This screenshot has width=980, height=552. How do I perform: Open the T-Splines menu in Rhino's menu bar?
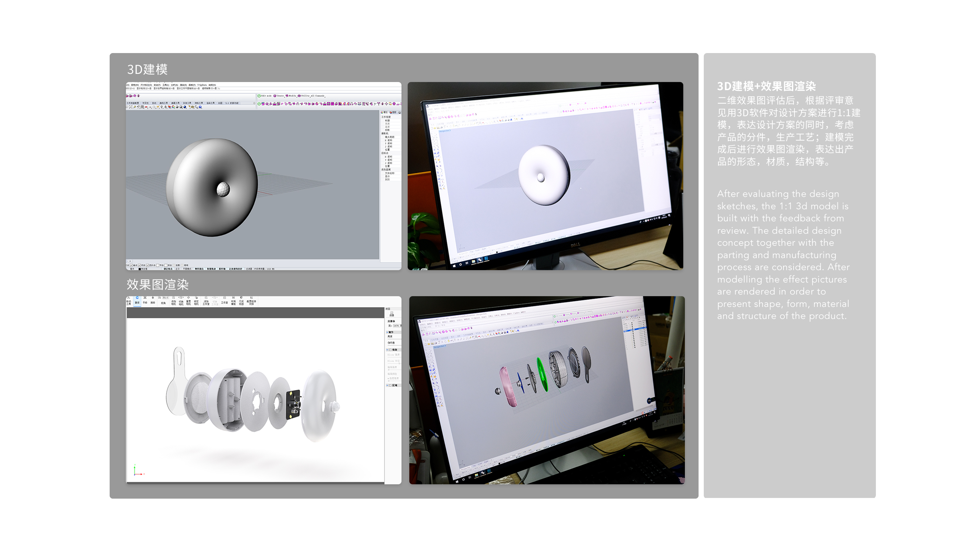(202, 85)
